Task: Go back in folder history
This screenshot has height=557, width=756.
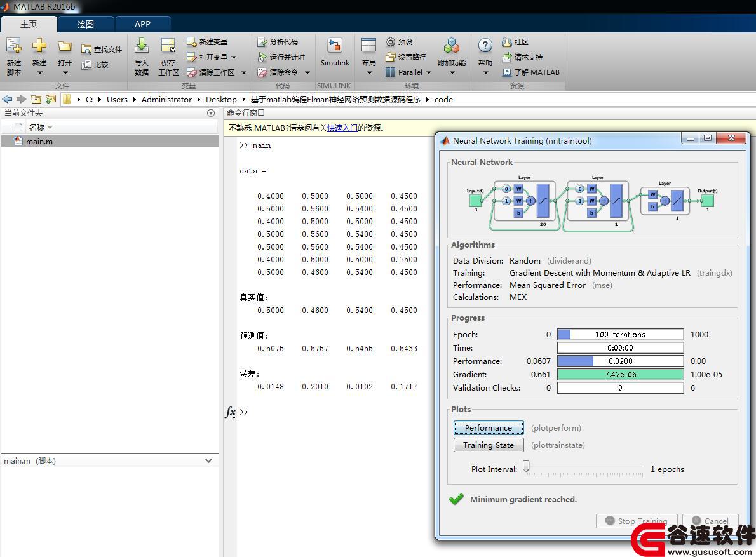Action: click(x=7, y=99)
